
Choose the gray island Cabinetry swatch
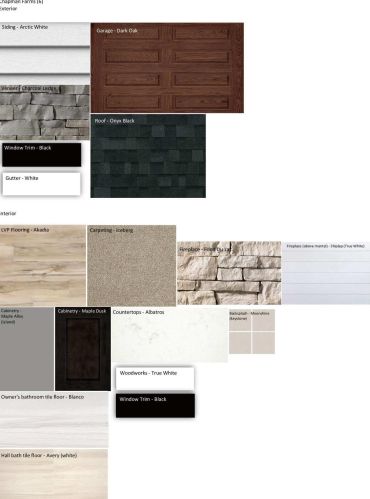(x=27, y=349)
